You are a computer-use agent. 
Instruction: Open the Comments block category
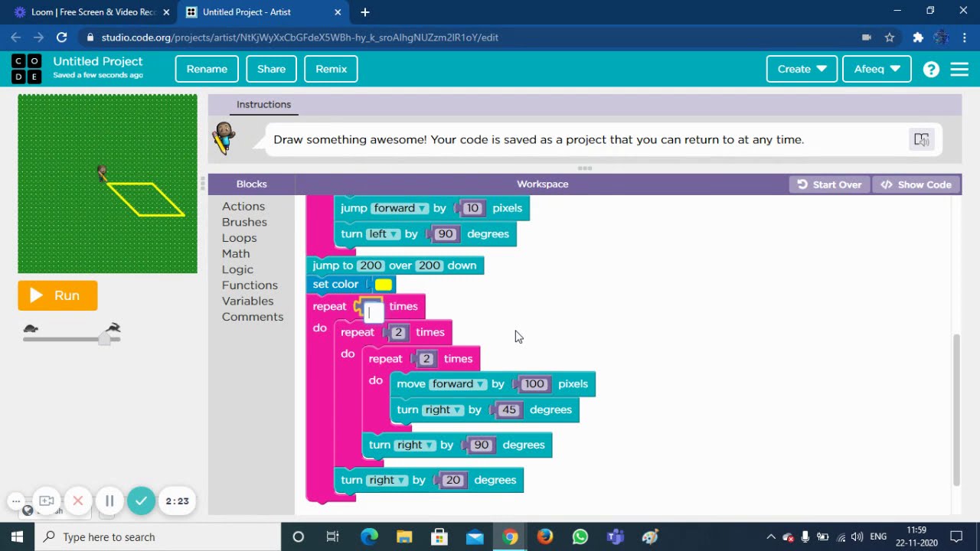point(253,317)
